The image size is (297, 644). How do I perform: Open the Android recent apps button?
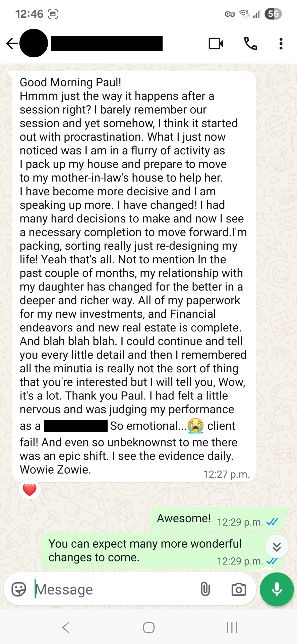[x=232, y=627]
